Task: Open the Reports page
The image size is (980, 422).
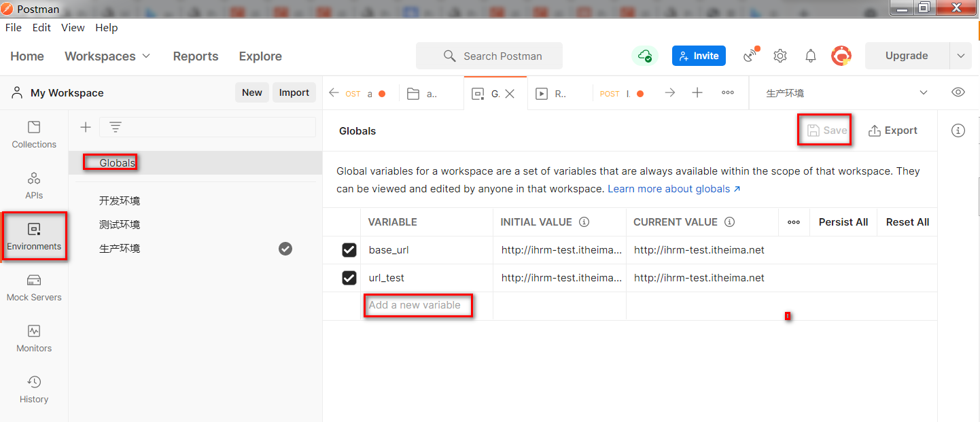Action: [x=196, y=56]
